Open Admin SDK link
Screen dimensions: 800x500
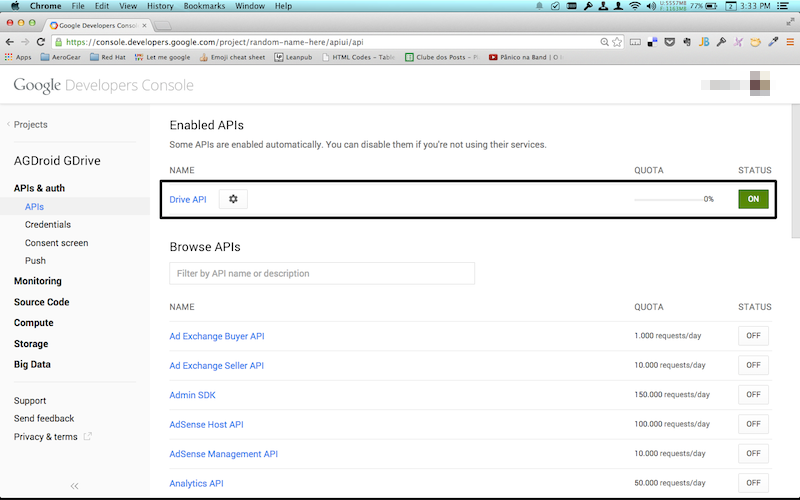192,395
